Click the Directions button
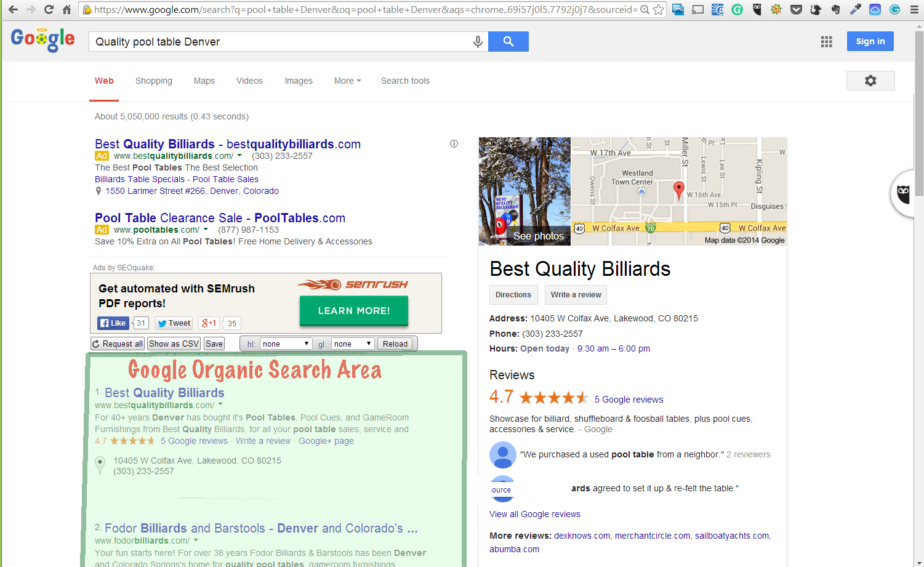Screen dimensions: 924x567 (513, 295)
